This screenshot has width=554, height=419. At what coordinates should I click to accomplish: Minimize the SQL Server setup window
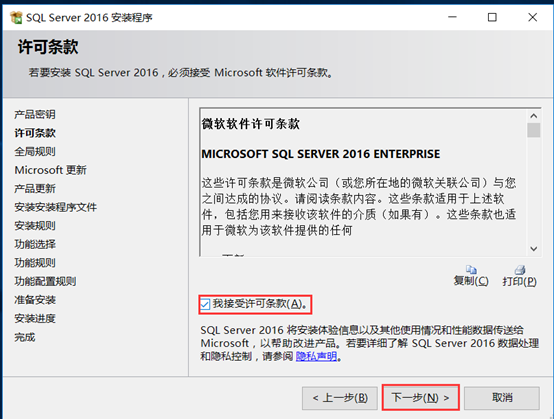click(x=452, y=17)
